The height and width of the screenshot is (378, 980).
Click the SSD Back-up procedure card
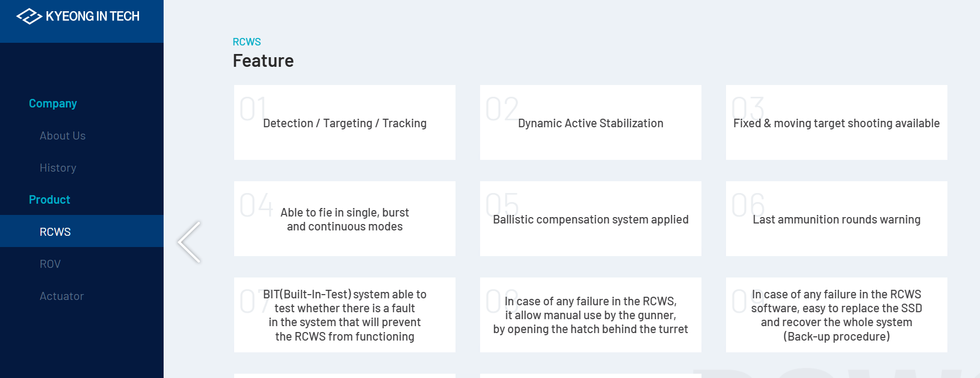tap(836, 315)
